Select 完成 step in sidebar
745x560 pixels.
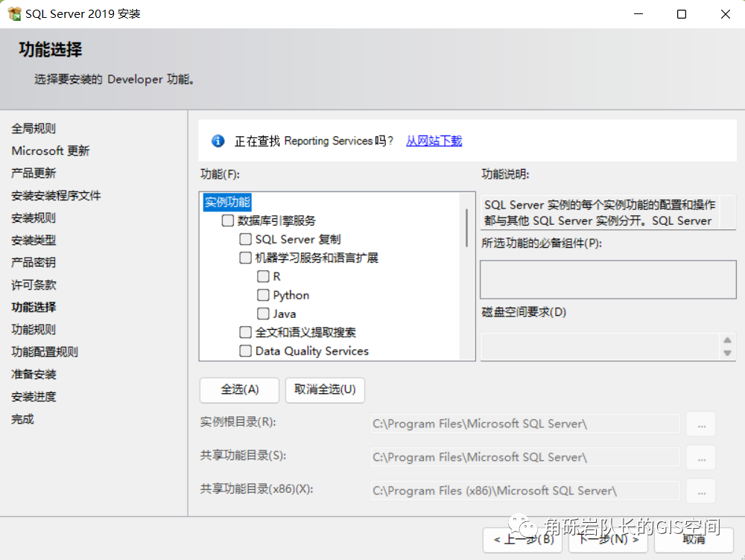[22, 419]
